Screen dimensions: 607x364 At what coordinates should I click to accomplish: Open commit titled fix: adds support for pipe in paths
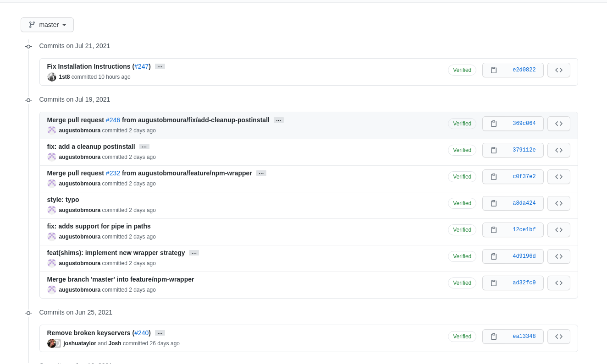pyautogui.click(x=99, y=226)
